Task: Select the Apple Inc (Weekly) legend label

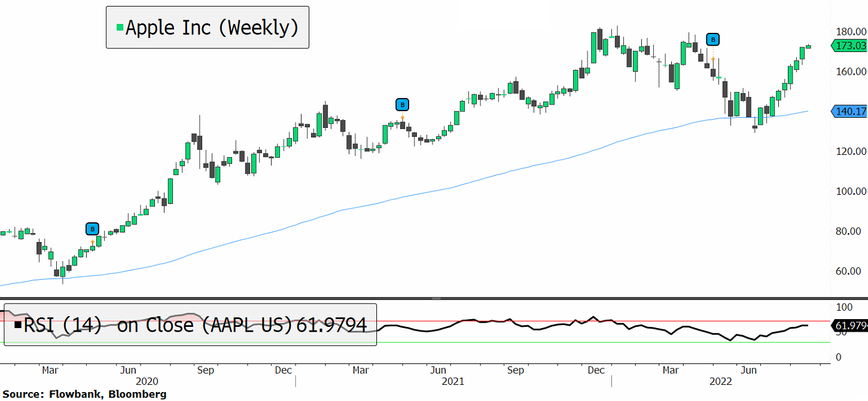Action: click(x=212, y=27)
